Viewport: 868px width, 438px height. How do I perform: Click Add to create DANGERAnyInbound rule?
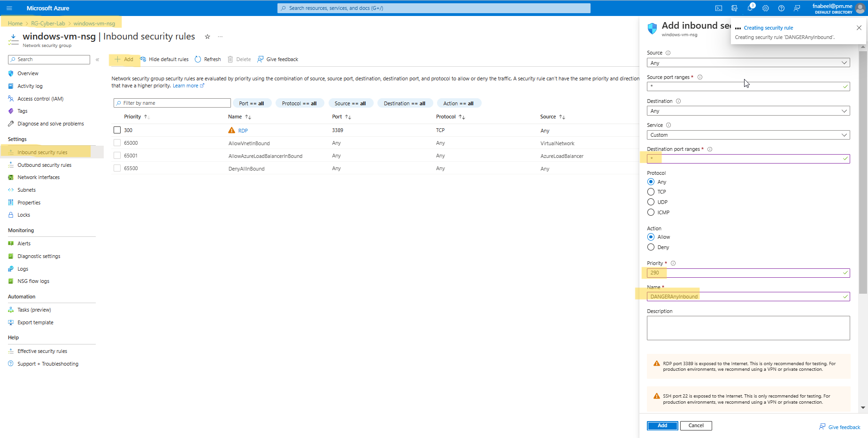click(662, 425)
